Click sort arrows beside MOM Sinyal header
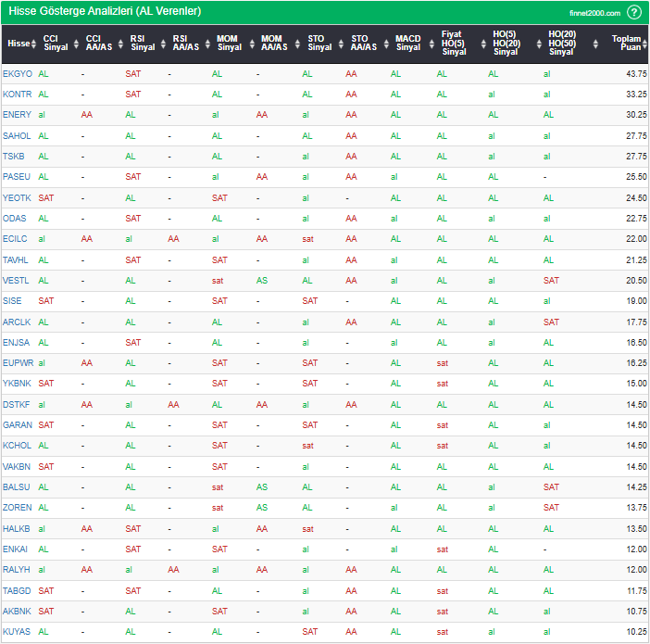650x644 pixels. pos(252,44)
